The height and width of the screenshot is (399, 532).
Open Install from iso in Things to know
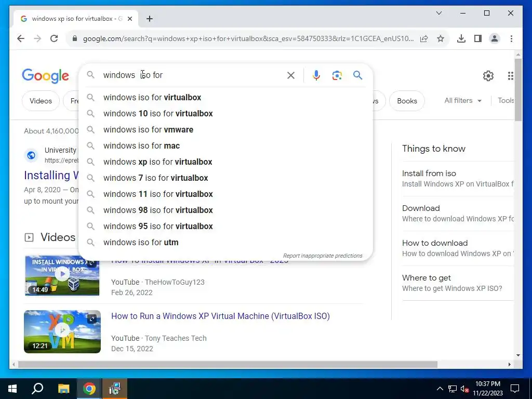457,179
